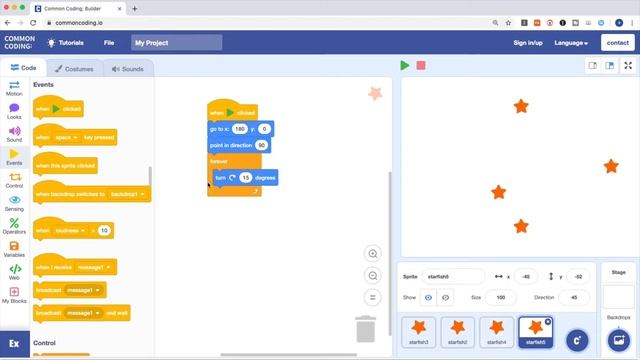
Task: Switch to the Sounds tab
Action: (x=128, y=69)
